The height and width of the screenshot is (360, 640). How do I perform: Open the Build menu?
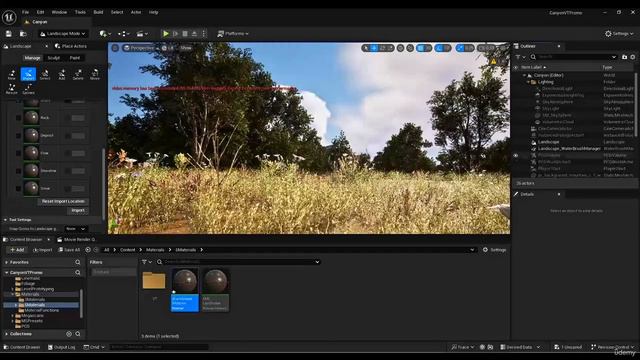(98, 12)
